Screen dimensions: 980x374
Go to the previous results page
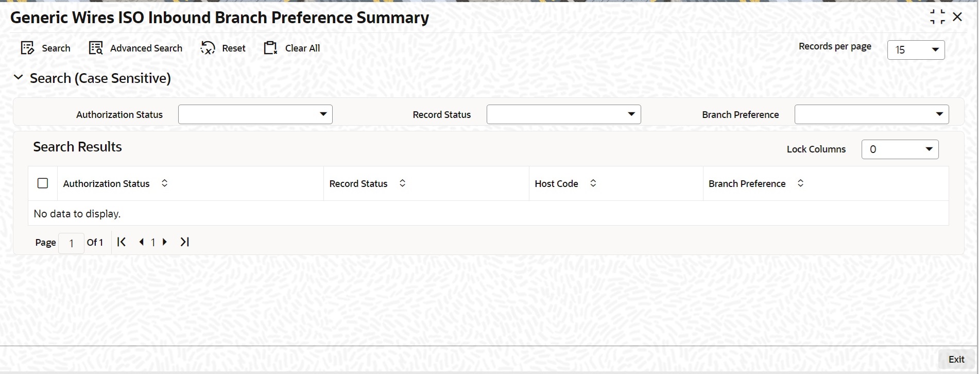tap(141, 242)
